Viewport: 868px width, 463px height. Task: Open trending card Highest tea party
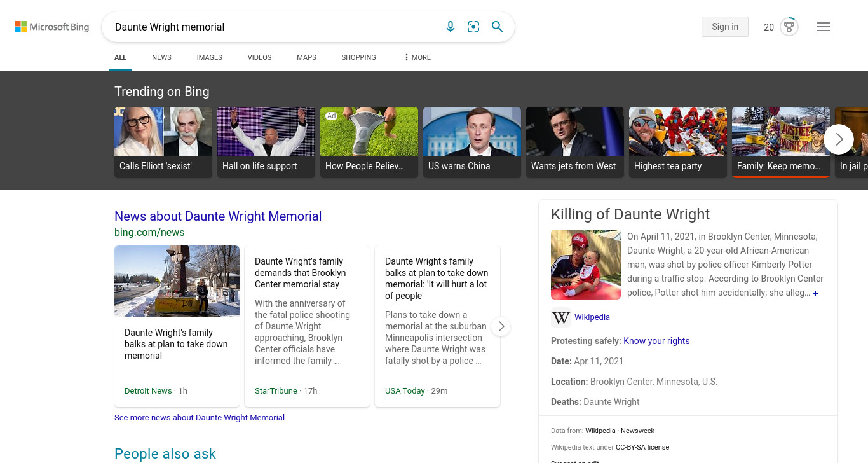(x=678, y=142)
